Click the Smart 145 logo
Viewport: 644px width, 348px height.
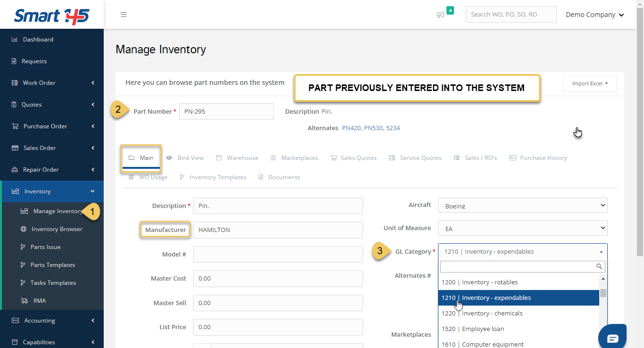[x=51, y=16]
